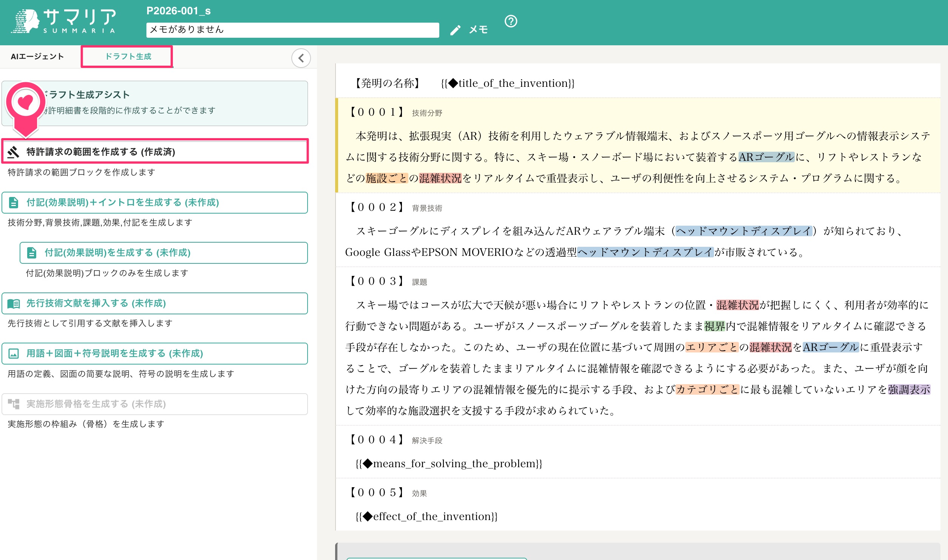Click document icon on 付記+イントロ button
The width and height of the screenshot is (948, 560).
(14, 203)
